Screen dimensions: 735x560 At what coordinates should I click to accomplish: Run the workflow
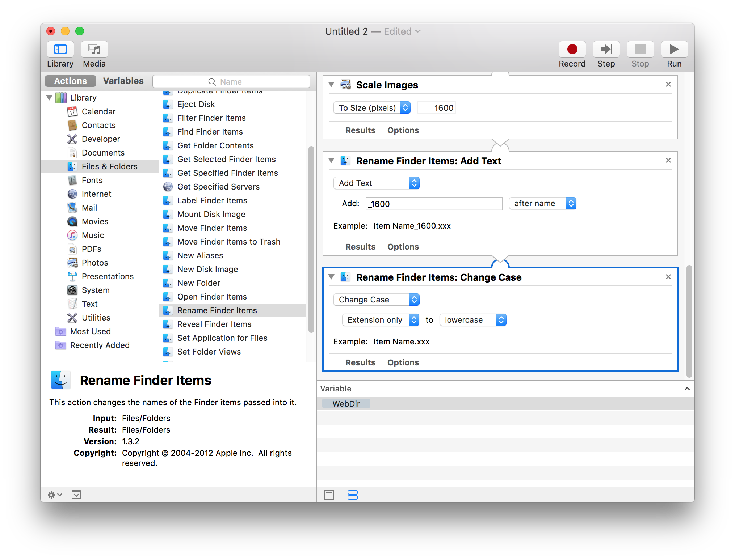pyautogui.click(x=674, y=49)
